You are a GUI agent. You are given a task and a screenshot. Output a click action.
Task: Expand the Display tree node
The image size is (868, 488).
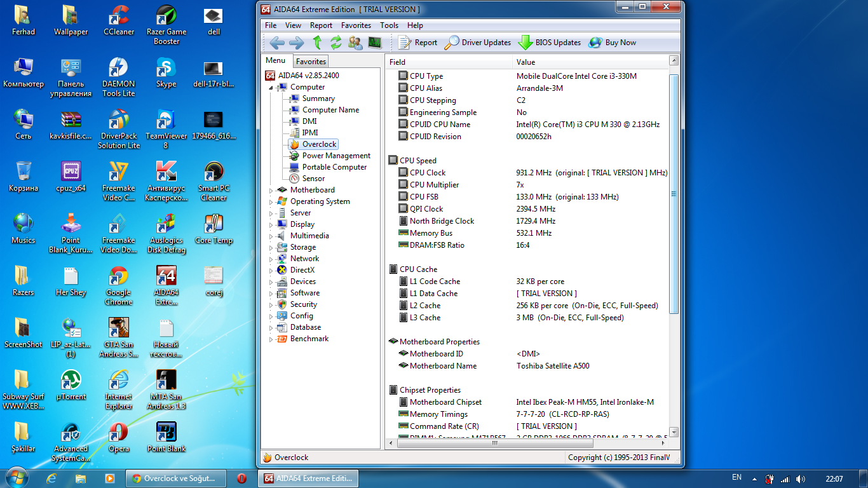tap(271, 224)
